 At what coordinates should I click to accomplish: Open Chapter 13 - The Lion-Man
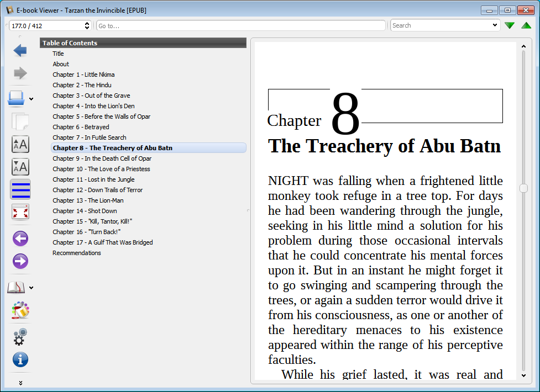click(88, 200)
